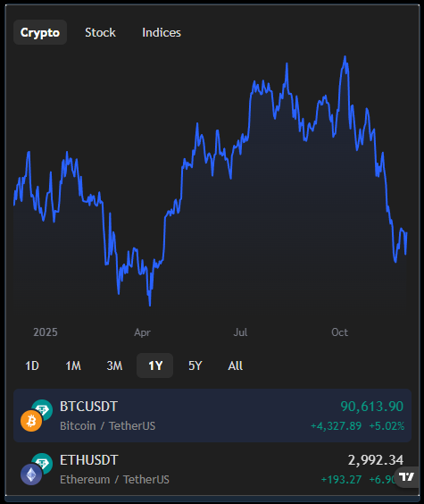The height and width of the screenshot is (504, 424).
Task: Click the Oct marker on time axis
Action: click(339, 332)
